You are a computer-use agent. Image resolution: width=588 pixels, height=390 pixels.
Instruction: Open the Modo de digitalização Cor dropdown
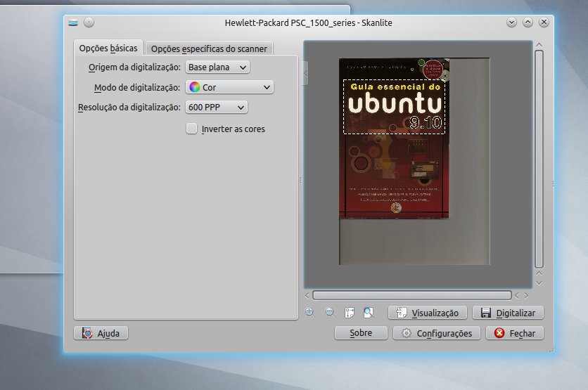pos(229,87)
